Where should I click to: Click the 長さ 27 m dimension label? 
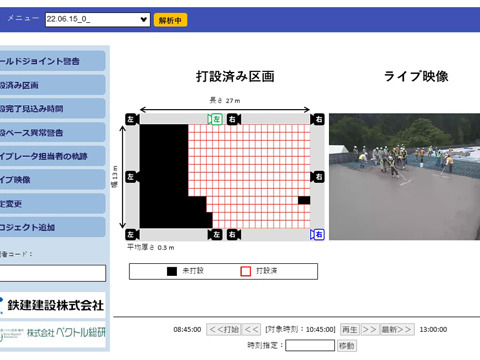225,100
